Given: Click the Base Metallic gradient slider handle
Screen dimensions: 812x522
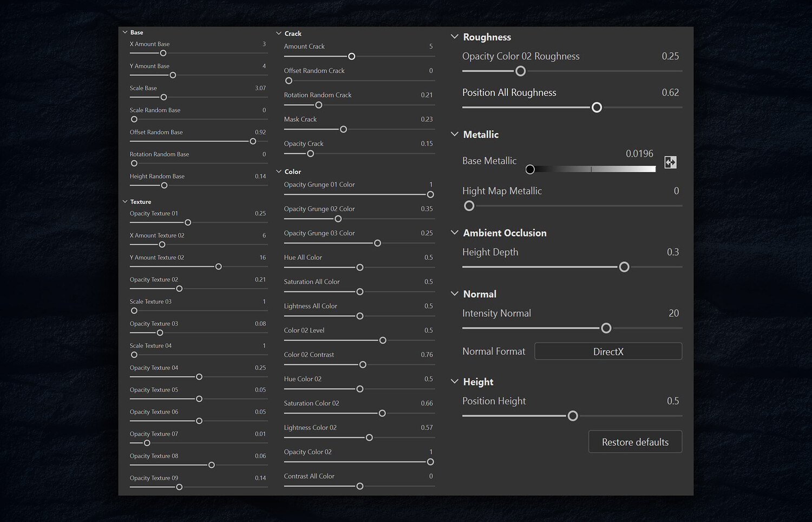Looking at the screenshot, I should (530, 169).
